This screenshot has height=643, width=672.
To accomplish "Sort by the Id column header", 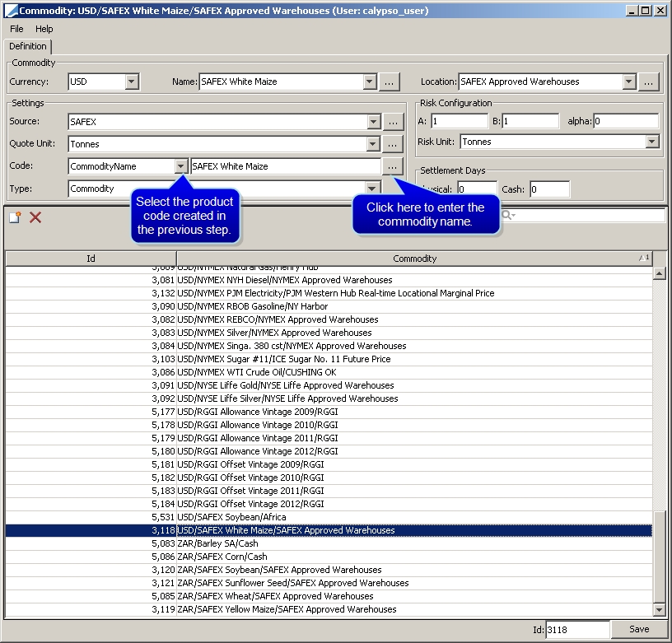I will click(x=91, y=259).
